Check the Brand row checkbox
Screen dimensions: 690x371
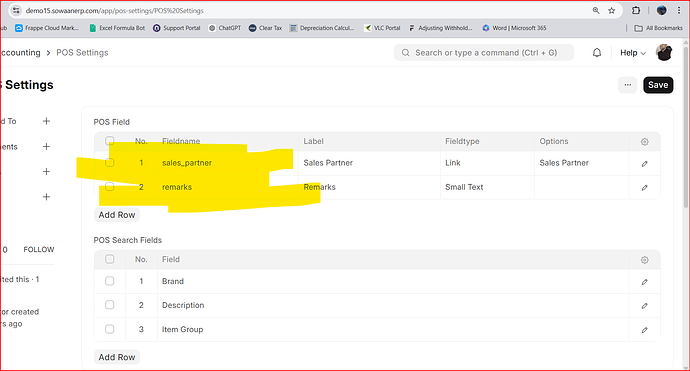110,281
